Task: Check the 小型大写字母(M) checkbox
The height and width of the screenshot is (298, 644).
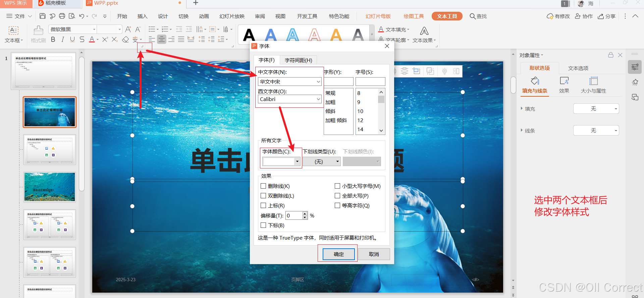Action: click(337, 186)
